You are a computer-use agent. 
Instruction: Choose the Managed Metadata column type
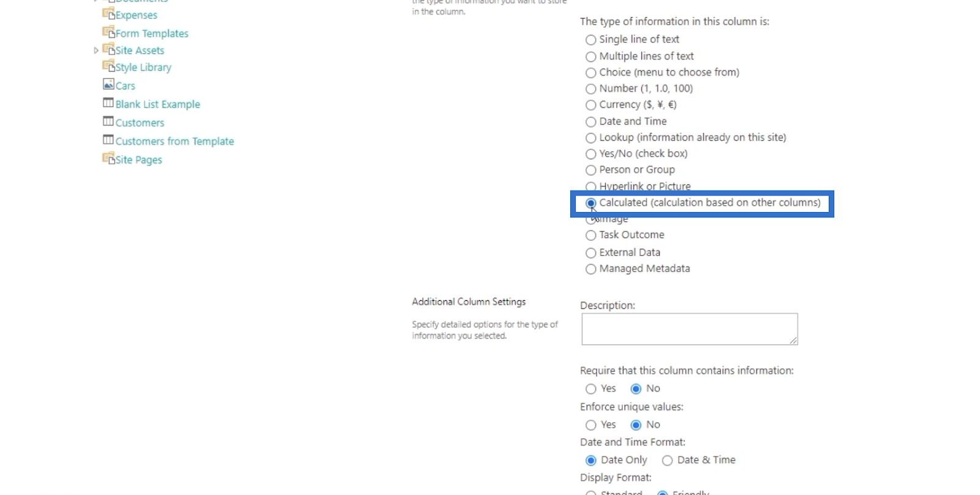[590, 269]
